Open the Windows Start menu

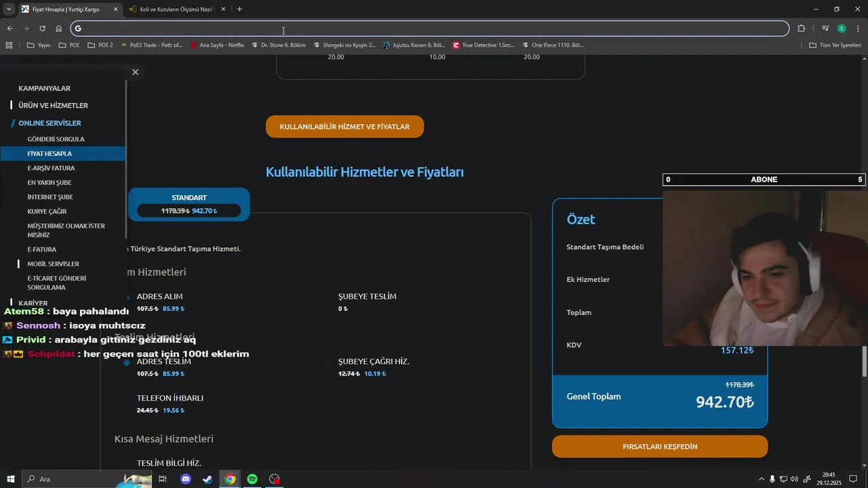[x=11, y=479]
